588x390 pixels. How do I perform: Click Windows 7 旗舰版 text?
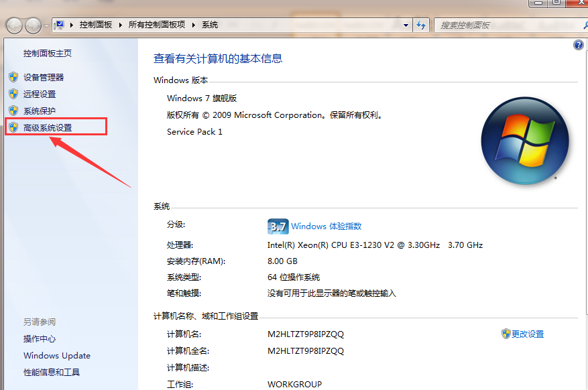[202, 98]
